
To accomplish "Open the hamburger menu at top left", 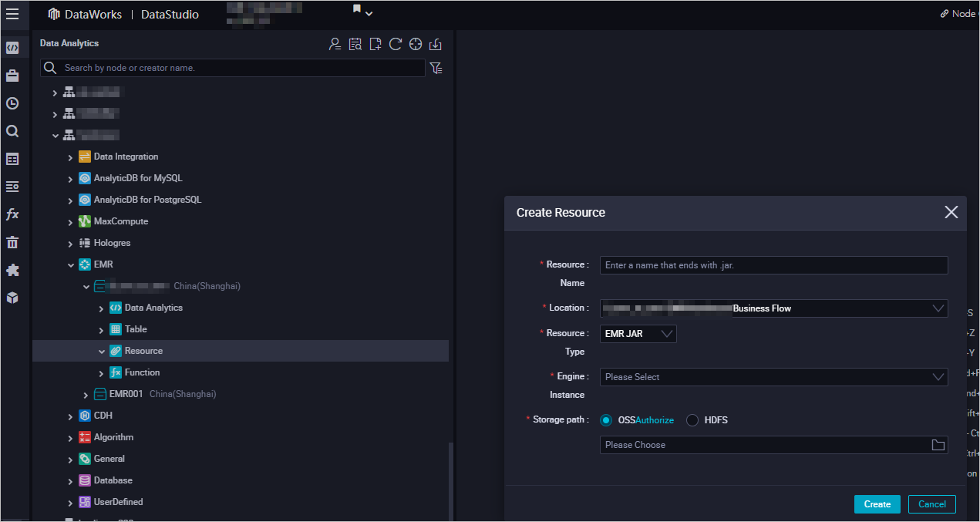I will [12, 14].
